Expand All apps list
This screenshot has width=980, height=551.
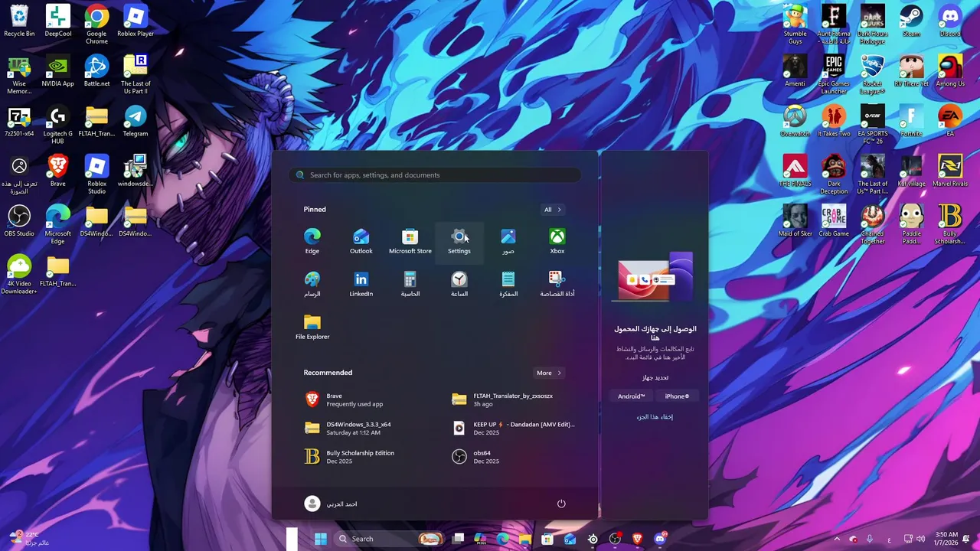coord(553,210)
